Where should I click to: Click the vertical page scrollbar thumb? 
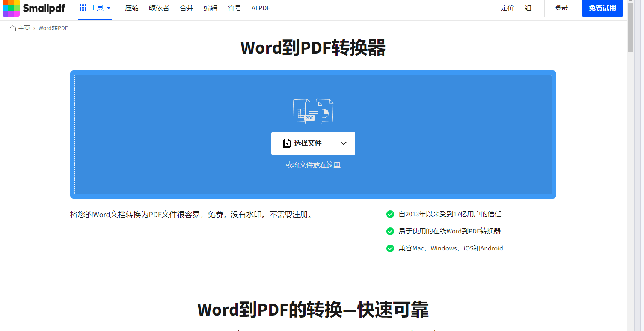(x=631, y=28)
